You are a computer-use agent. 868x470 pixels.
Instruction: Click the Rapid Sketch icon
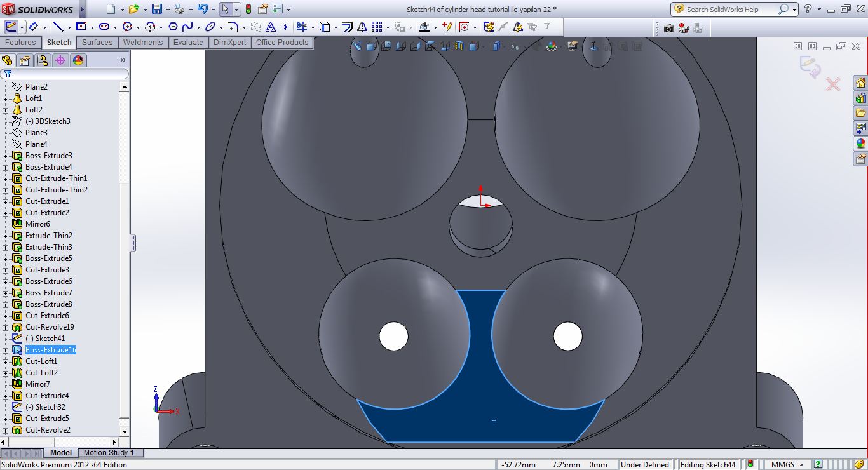click(x=489, y=27)
